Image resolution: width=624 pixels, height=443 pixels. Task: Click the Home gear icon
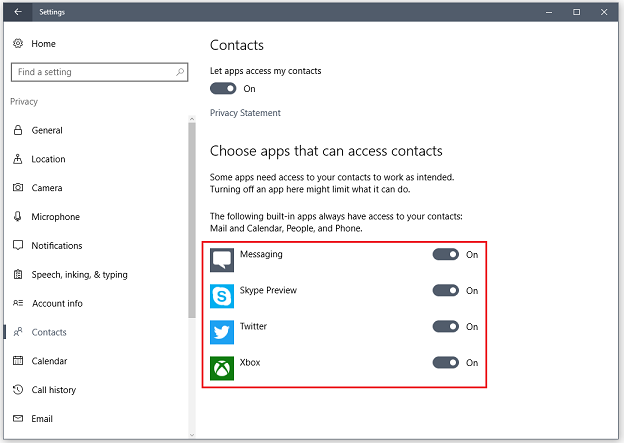[x=18, y=44]
